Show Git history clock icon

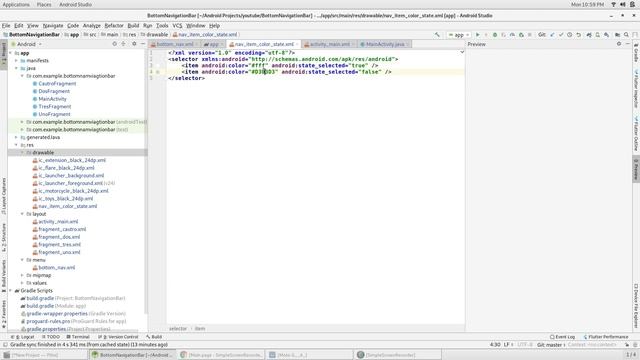coord(570,35)
